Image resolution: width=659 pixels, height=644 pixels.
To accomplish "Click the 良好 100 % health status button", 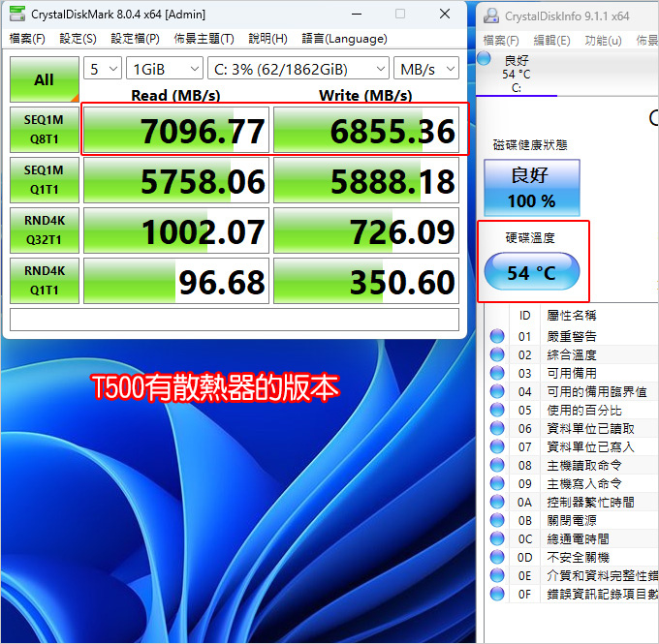I will tap(532, 187).
